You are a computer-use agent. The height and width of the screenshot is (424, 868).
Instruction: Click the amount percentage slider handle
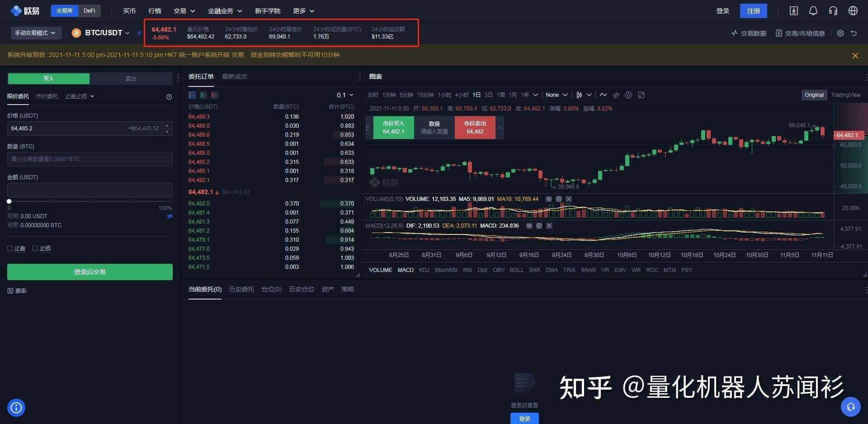pyautogui.click(x=9, y=201)
